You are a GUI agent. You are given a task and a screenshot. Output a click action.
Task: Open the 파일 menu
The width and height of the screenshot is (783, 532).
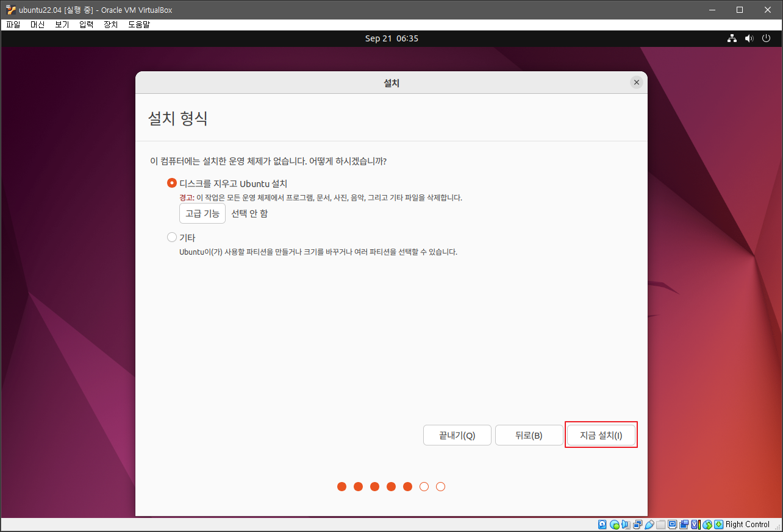point(13,25)
